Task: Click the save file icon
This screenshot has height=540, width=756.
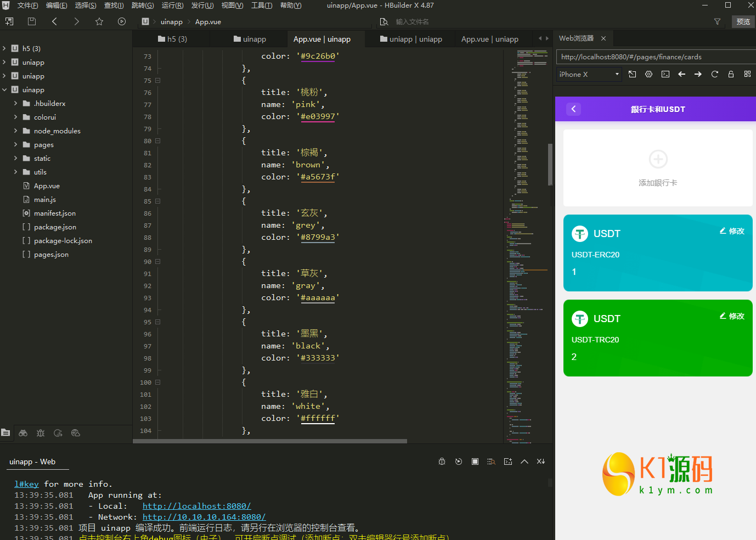Action: pos(32,21)
